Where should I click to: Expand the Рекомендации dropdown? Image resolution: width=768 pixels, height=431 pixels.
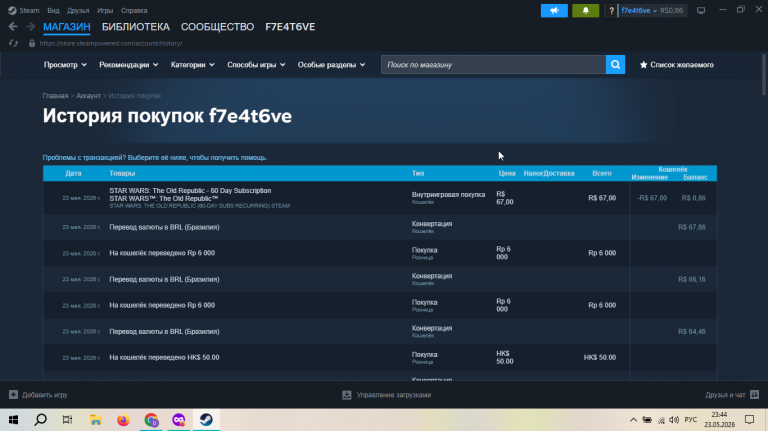128,65
